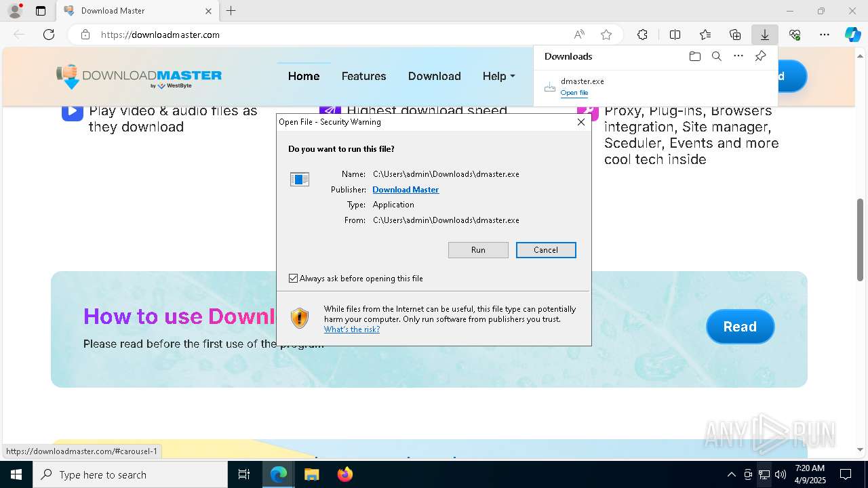Pin the Downloads panel
The height and width of the screenshot is (488, 868).
click(760, 56)
